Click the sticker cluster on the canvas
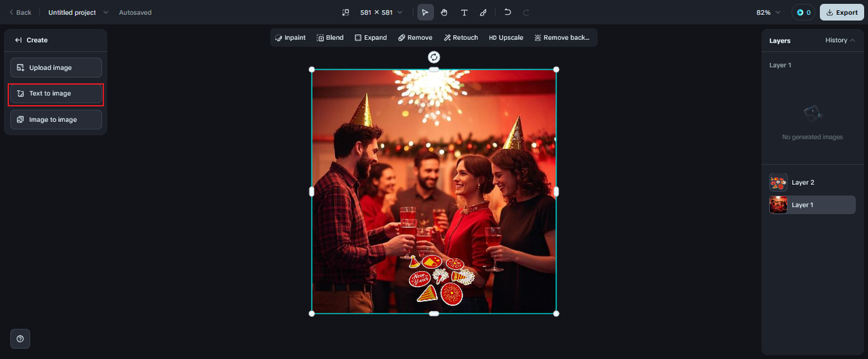868x359 pixels. (441, 280)
